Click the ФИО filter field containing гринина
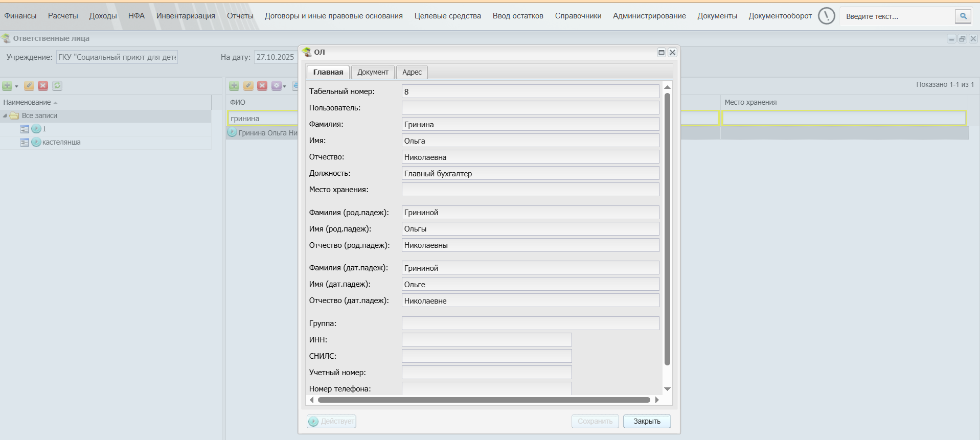This screenshot has height=440, width=980. coord(263,119)
